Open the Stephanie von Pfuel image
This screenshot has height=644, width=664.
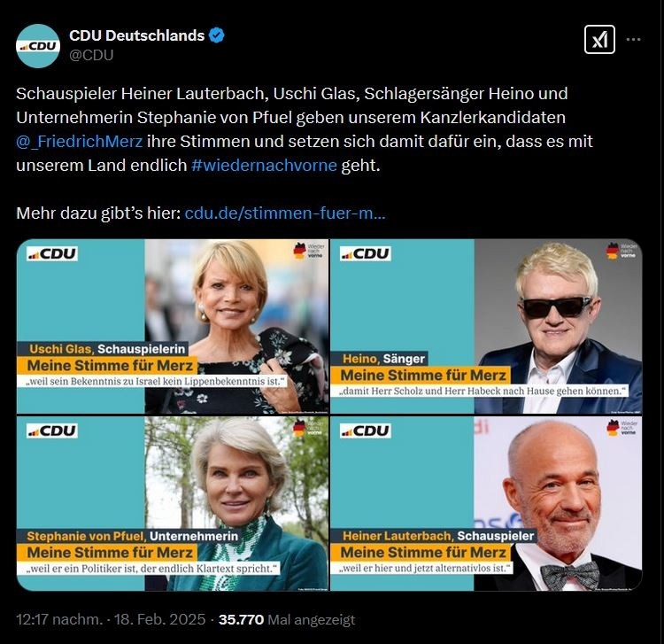tap(173, 503)
